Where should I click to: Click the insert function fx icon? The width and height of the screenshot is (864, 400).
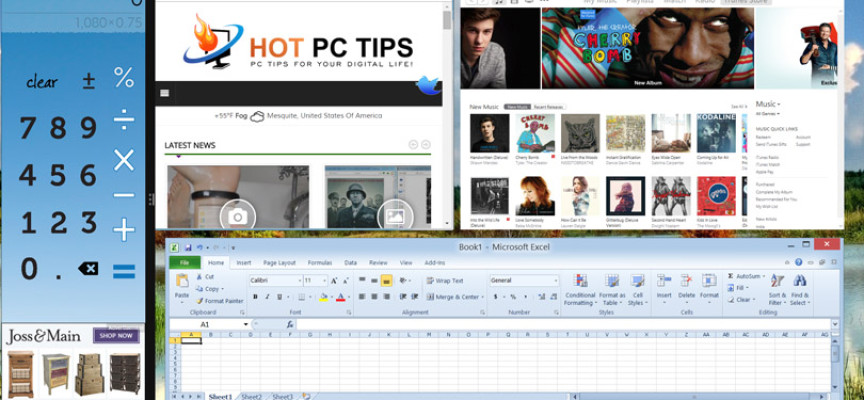pyautogui.click(x=290, y=325)
